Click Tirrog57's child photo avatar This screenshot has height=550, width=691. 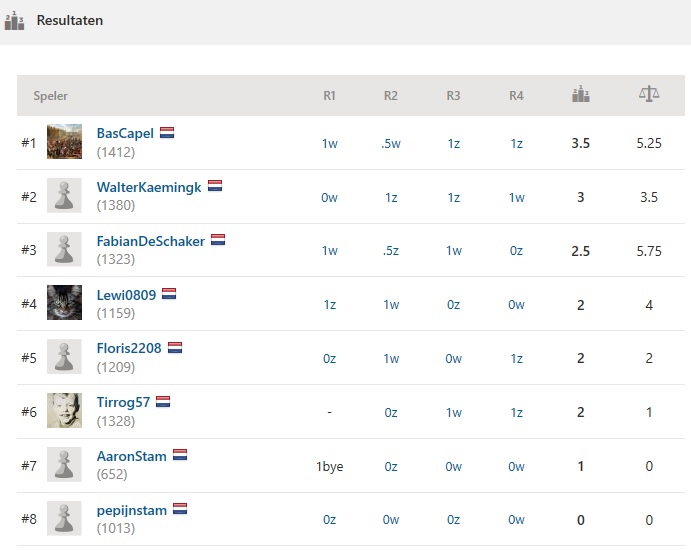click(x=64, y=410)
